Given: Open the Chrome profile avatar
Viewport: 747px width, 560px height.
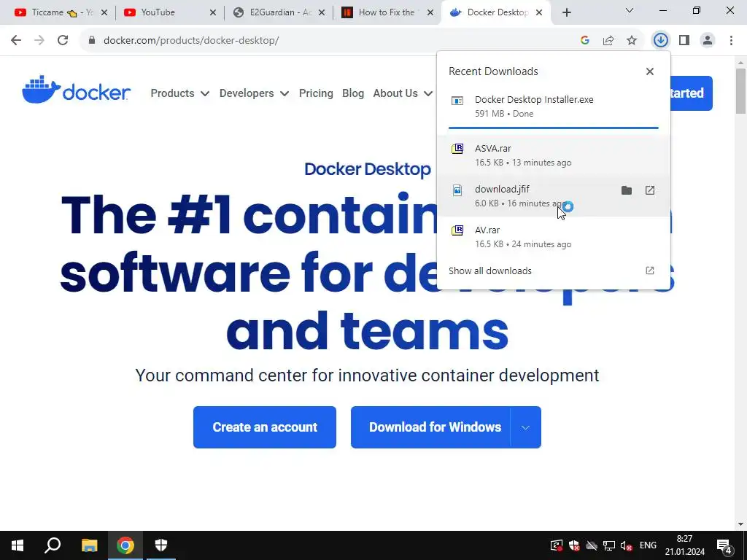Looking at the screenshot, I should 708,41.
